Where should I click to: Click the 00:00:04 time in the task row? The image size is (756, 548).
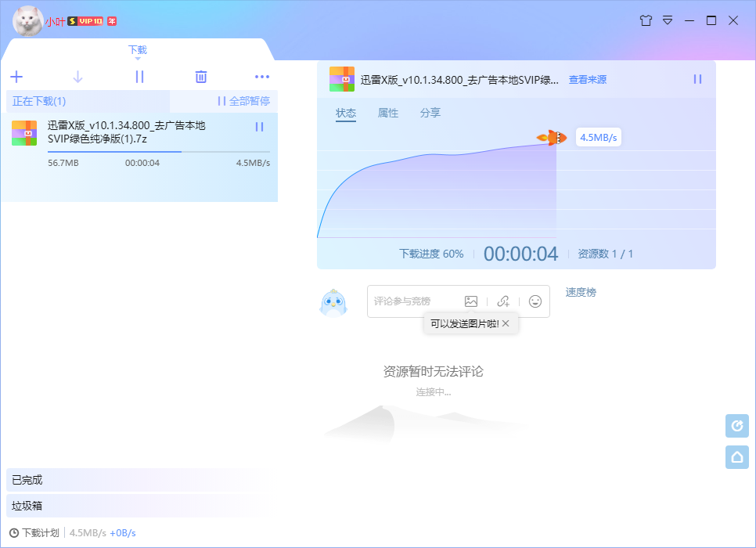click(x=142, y=163)
